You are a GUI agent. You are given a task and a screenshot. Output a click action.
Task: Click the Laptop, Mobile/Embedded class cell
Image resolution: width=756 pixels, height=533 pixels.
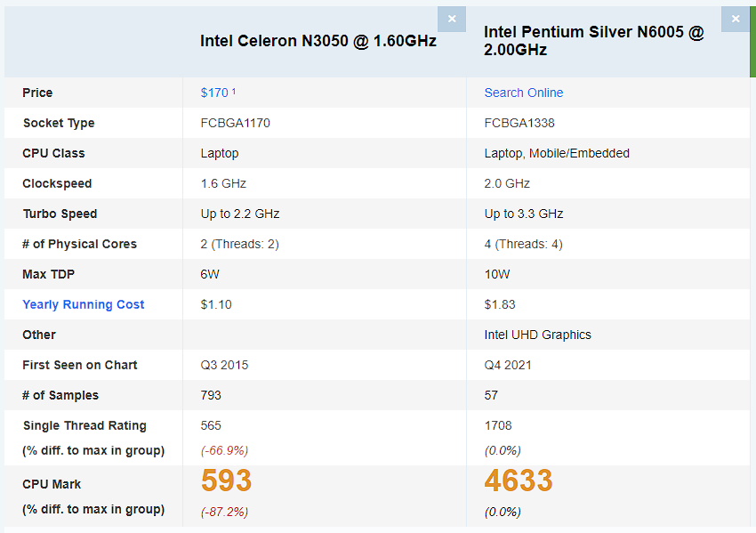tap(557, 153)
